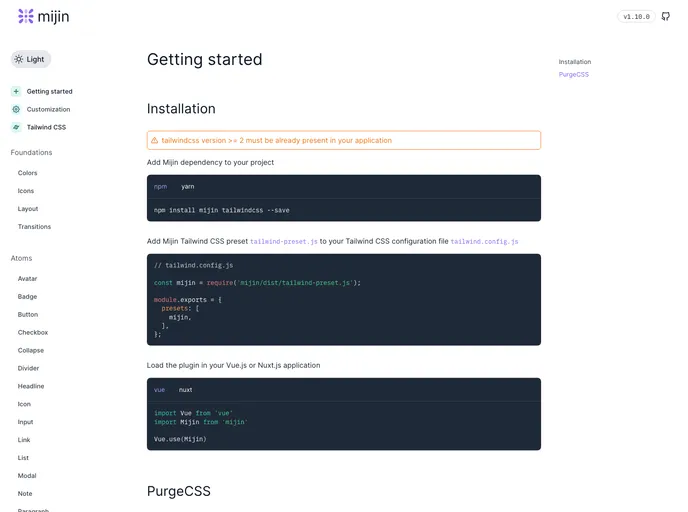Jump to PurgeCSS in table of contents
This screenshot has height=512, width=688.
(x=574, y=74)
